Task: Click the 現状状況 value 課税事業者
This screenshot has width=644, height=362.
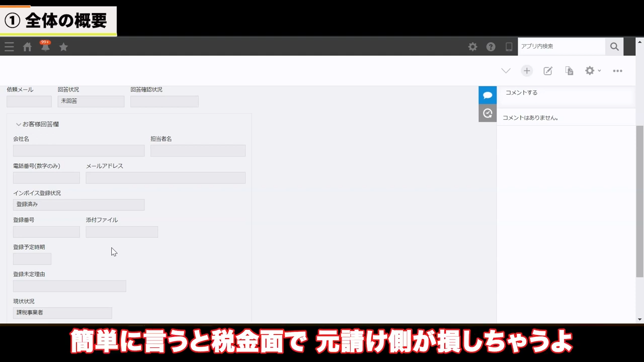Action: coord(62,313)
